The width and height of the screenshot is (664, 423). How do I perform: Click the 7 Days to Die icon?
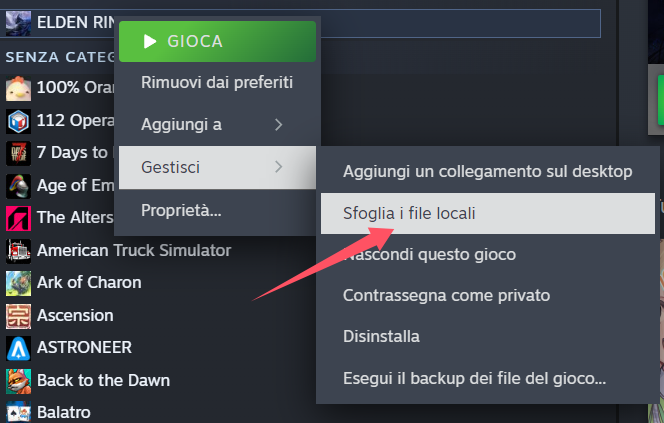(18, 153)
